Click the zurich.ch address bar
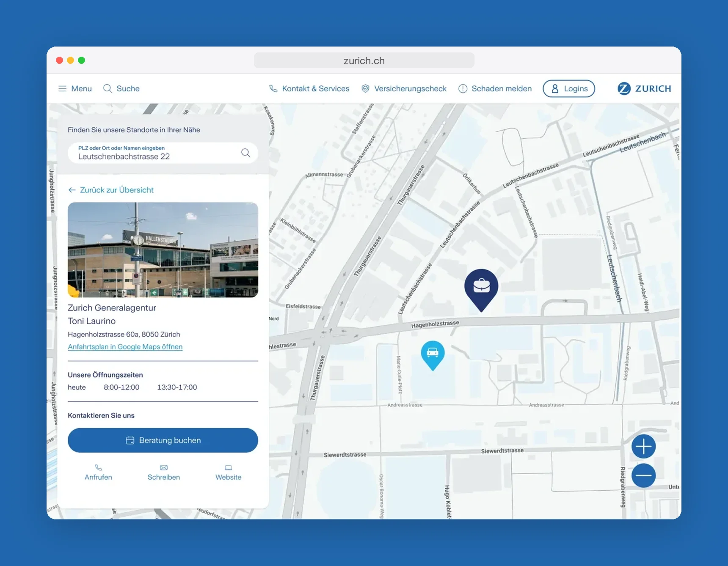Screen dimensions: 728x566 (x=364, y=60)
